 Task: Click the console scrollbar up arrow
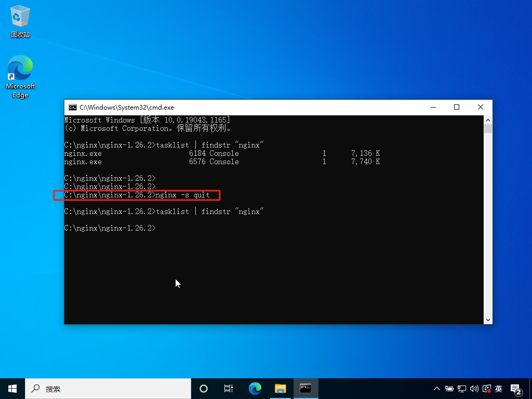pos(488,120)
